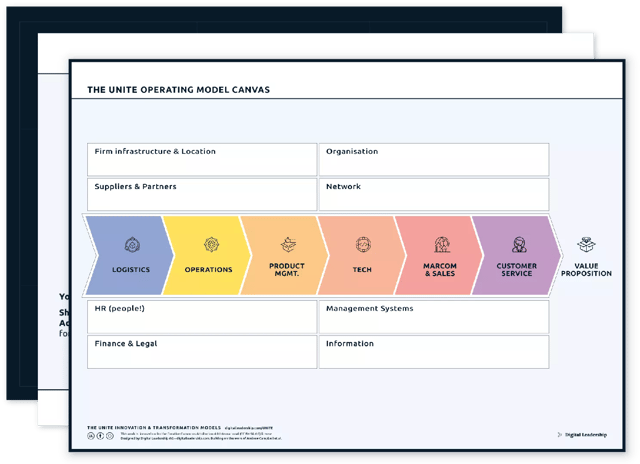Viewport: 640px width, 464px height.
Task: Select the 'CUSTOMER SERVICE' label
Action: (517, 269)
